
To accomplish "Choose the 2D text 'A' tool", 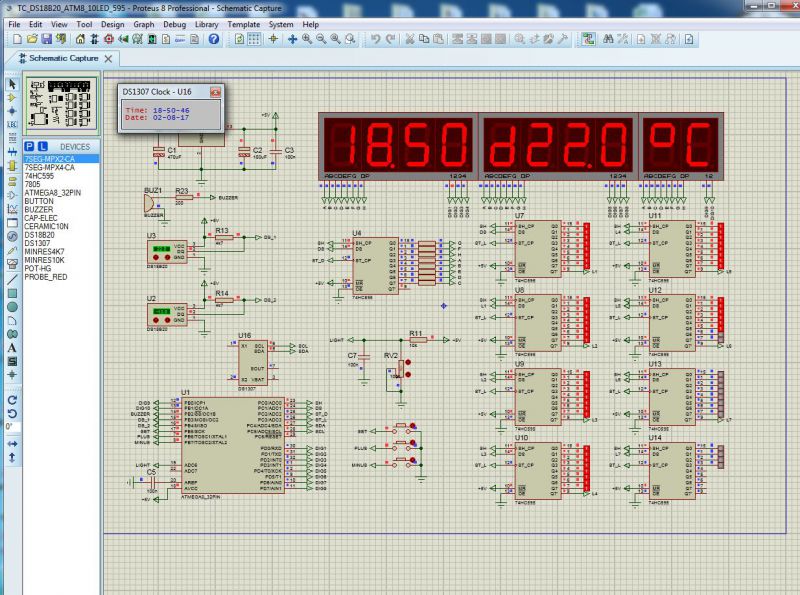I will [x=12, y=348].
